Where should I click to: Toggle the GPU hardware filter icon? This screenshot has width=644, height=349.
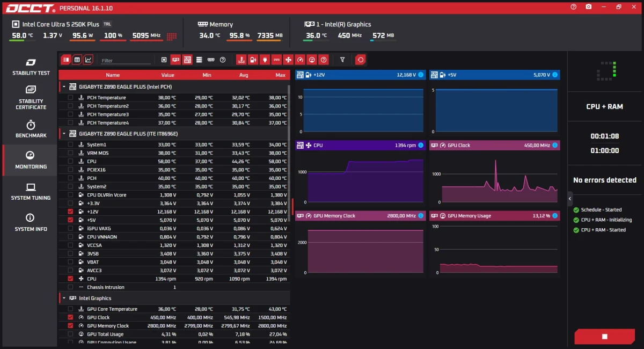[x=175, y=60]
